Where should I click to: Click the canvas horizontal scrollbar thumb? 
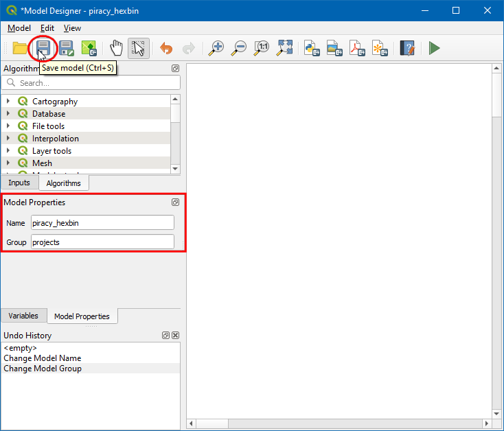tap(212, 423)
